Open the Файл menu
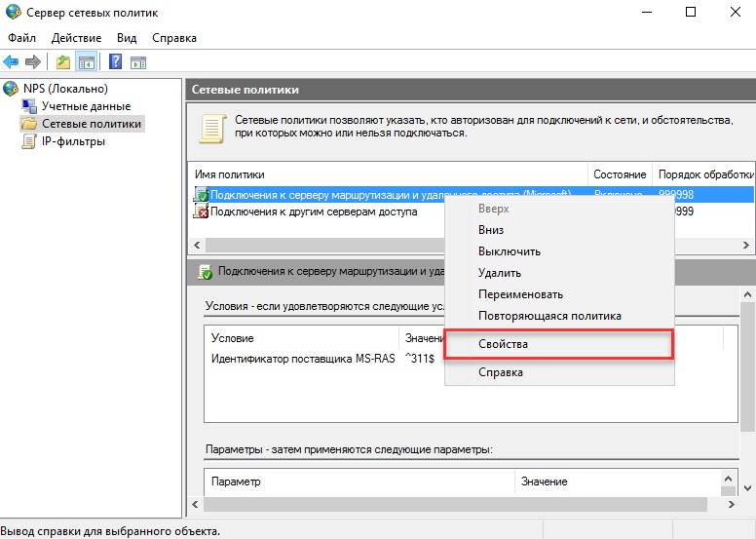Viewport: 756px width, 539px height. pyautogui.click(x=21, y=38)
